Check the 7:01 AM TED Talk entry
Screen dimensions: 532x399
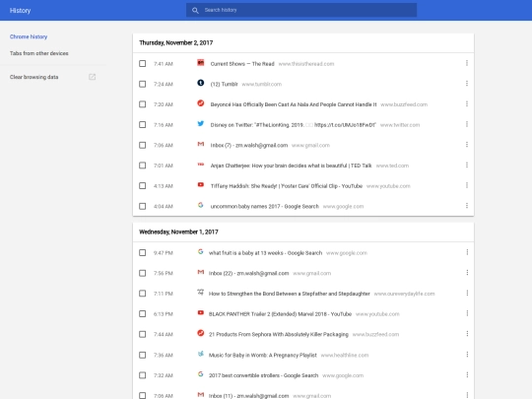tap(143, 166)
